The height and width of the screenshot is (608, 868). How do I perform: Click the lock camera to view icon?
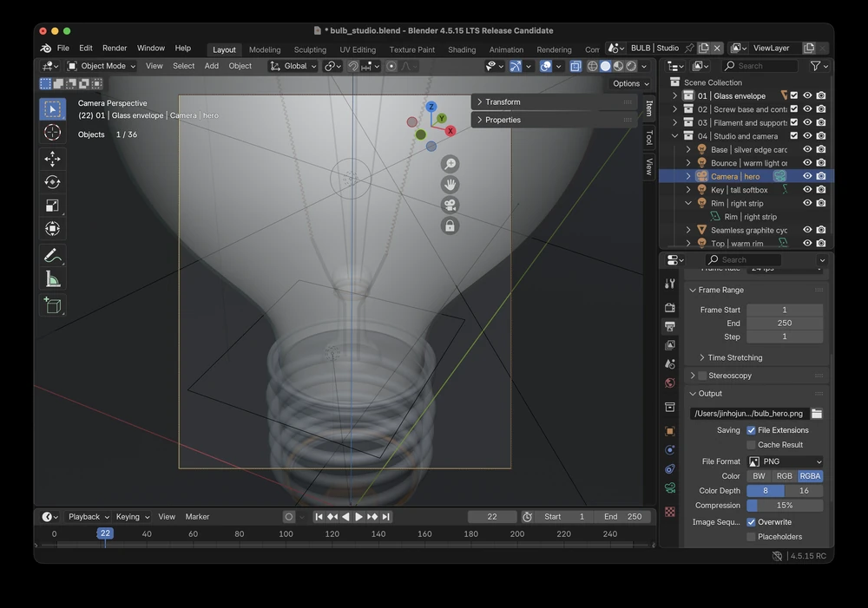[x=450, y=226]
